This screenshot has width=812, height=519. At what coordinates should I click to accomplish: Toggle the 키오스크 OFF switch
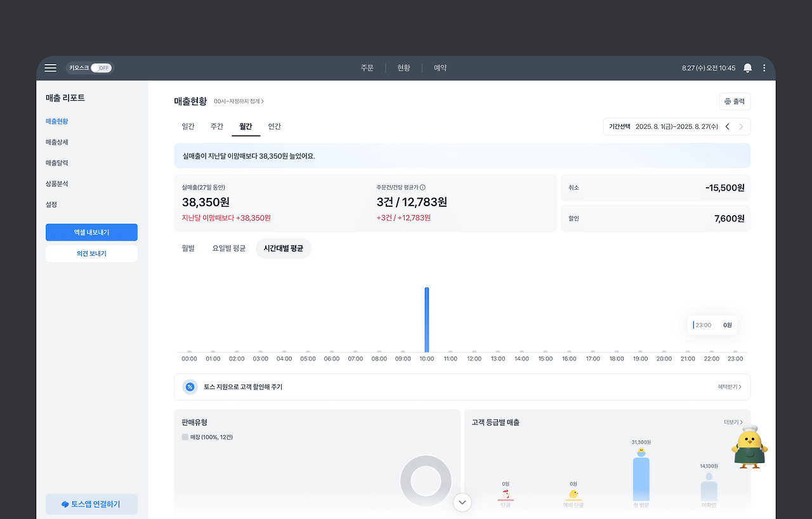point(101,68)
